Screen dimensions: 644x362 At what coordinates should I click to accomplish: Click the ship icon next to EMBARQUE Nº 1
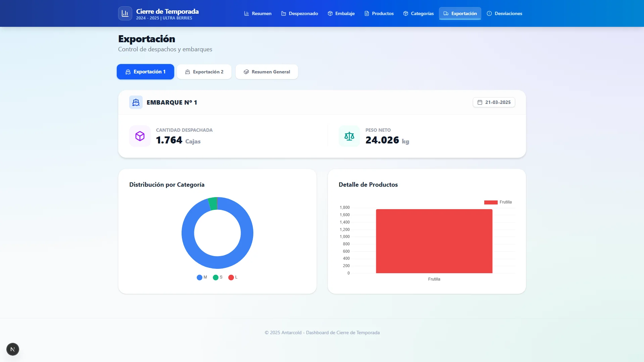(x=136, y=102)
